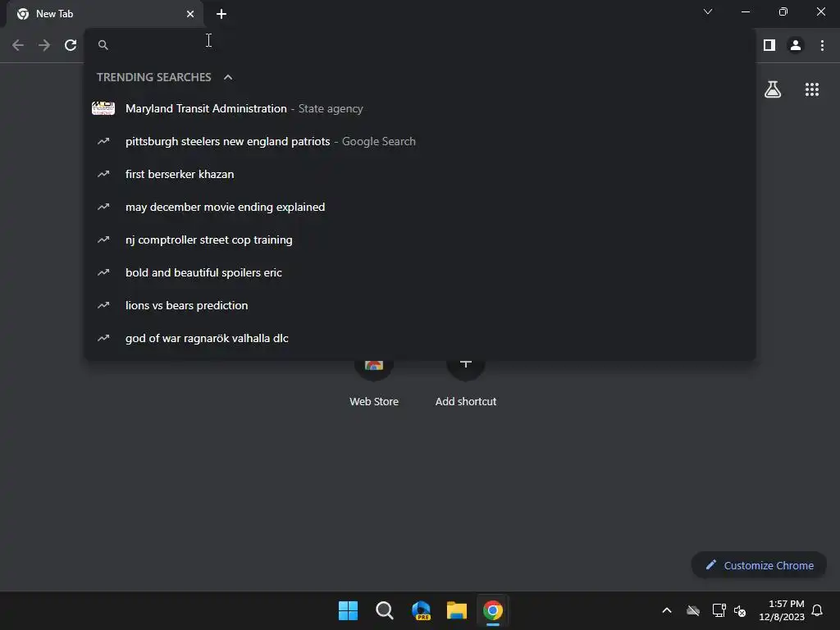Click the reload page icon
The height and width of the screenshot is (630, 840).
click(71, 46)
